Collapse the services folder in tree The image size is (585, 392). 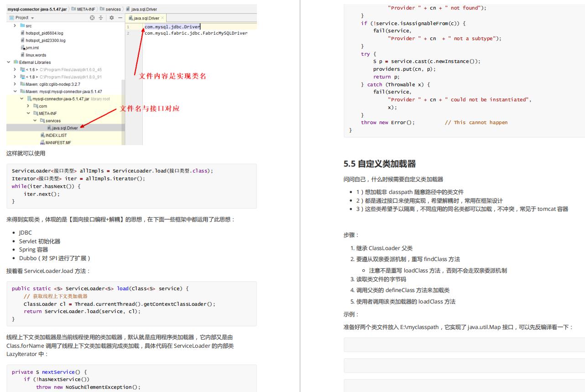[35, 120]
